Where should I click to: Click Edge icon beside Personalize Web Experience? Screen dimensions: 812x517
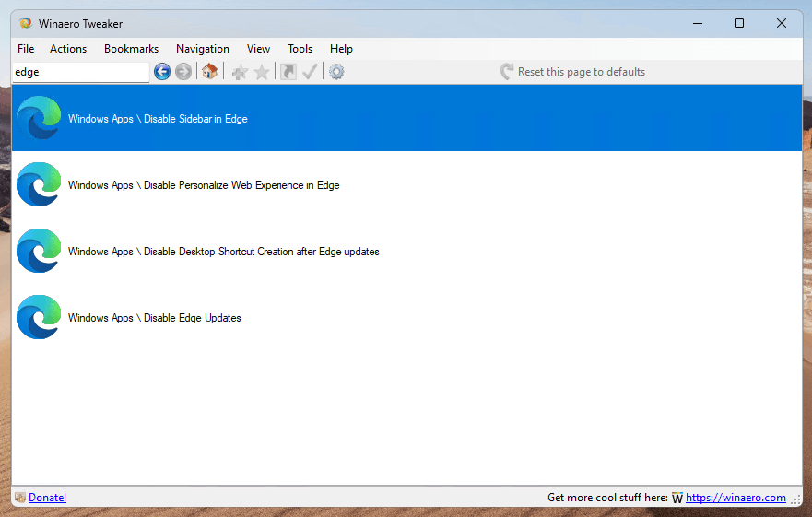pos(39,184)
